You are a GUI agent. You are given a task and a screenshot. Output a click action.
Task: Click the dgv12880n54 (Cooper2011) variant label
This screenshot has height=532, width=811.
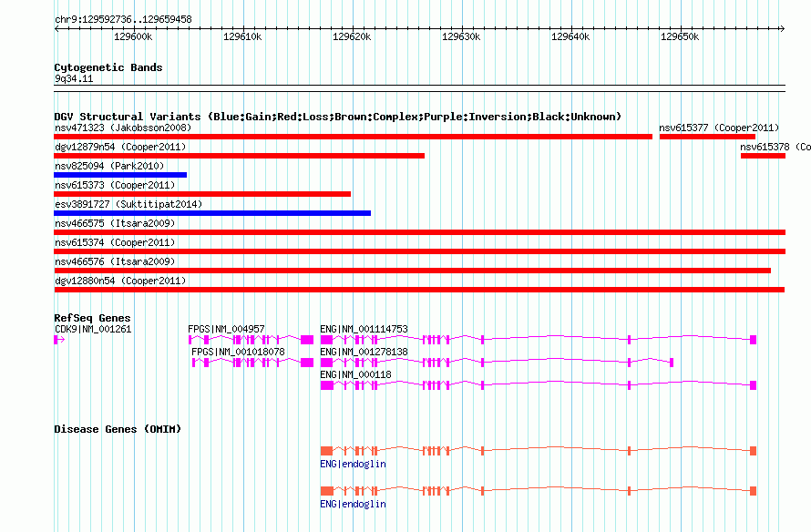pos(120,281)
